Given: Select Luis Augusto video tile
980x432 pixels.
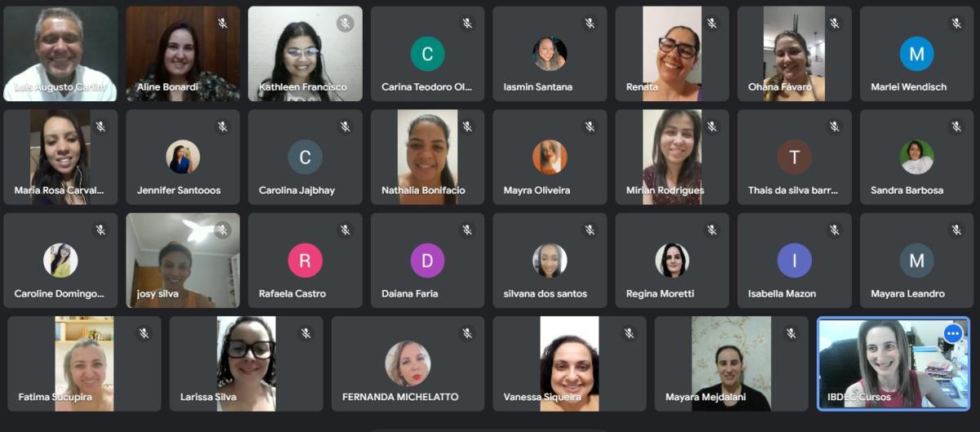Looking at the screenshot, I should tap(60, 54).
